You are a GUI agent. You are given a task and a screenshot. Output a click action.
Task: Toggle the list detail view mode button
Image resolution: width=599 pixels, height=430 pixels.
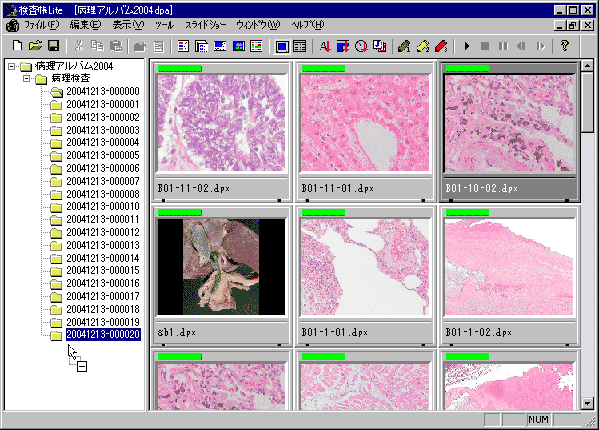pos(300,47)
